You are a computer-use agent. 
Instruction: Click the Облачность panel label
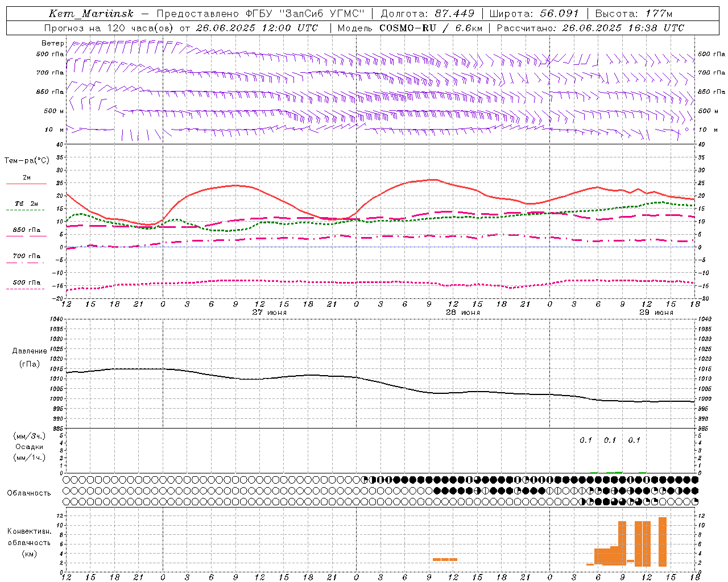(x=29, y=493)
